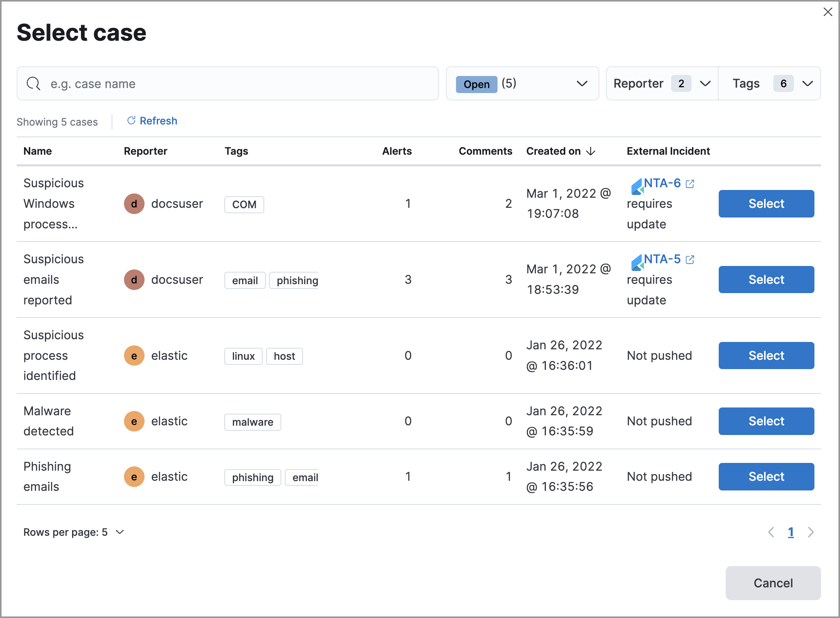Click the Alerts column header

(397, 151)
